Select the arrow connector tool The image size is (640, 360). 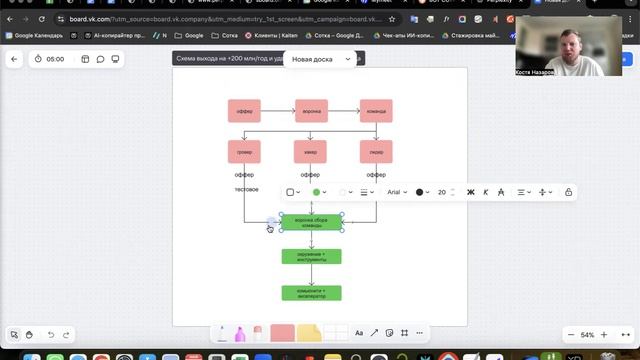[374, 333]
